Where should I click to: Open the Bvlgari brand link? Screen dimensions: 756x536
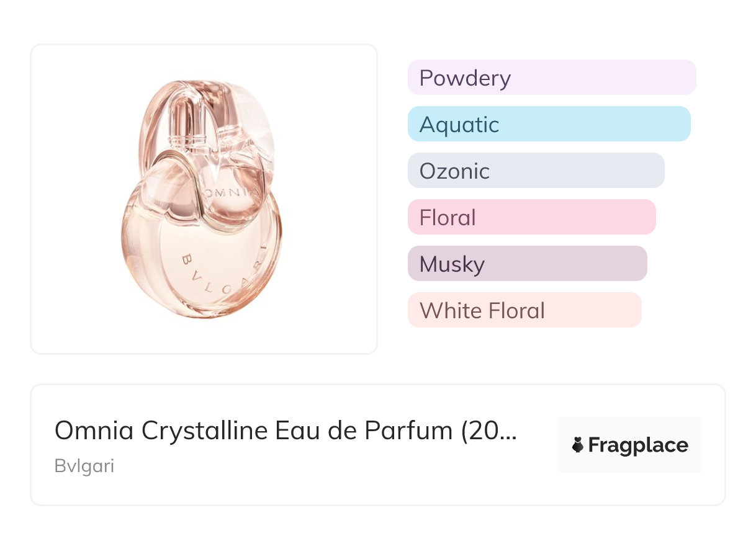click(84, 466)
